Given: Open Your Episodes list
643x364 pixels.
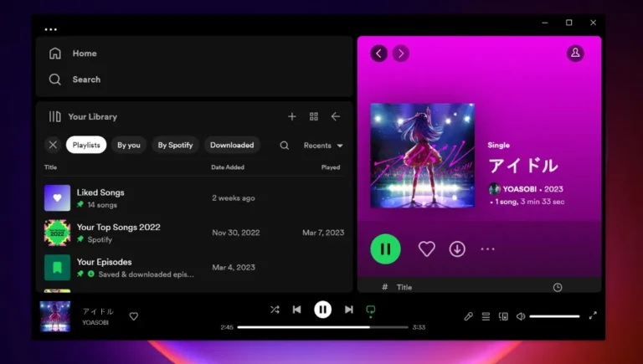Looking at the screenshot, I should point(194,268).
